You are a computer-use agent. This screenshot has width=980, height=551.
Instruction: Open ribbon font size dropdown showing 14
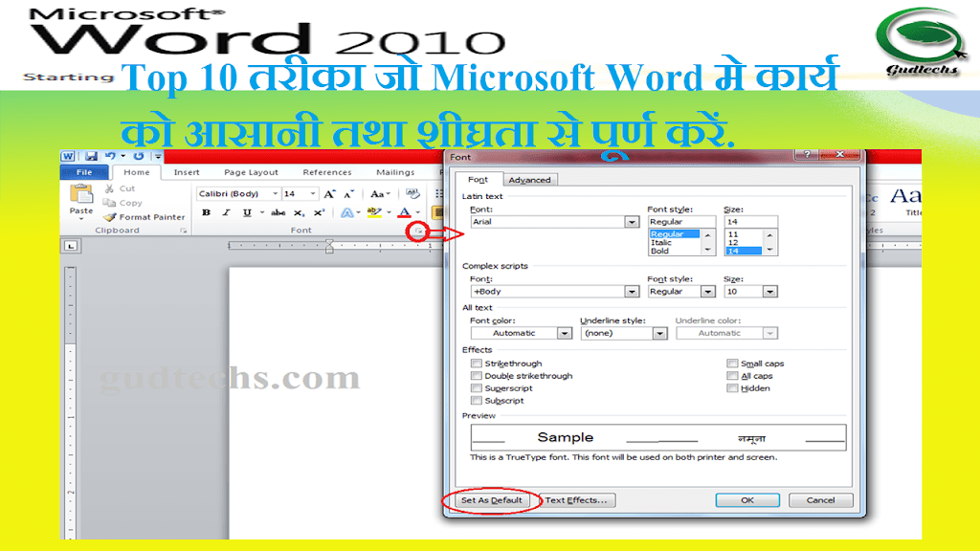[x=313, y=193]
